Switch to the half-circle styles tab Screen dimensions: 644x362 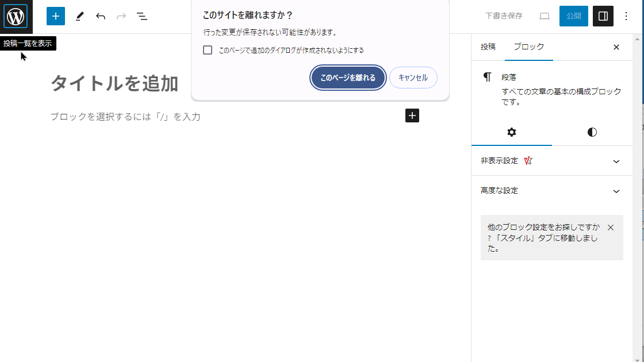[x=592, y=132]
